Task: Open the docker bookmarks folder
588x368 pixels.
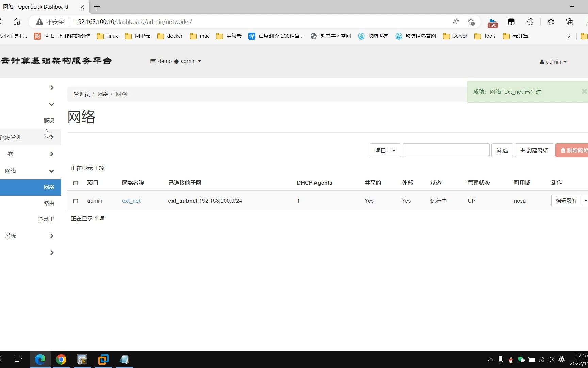Action: pos(170,36)
